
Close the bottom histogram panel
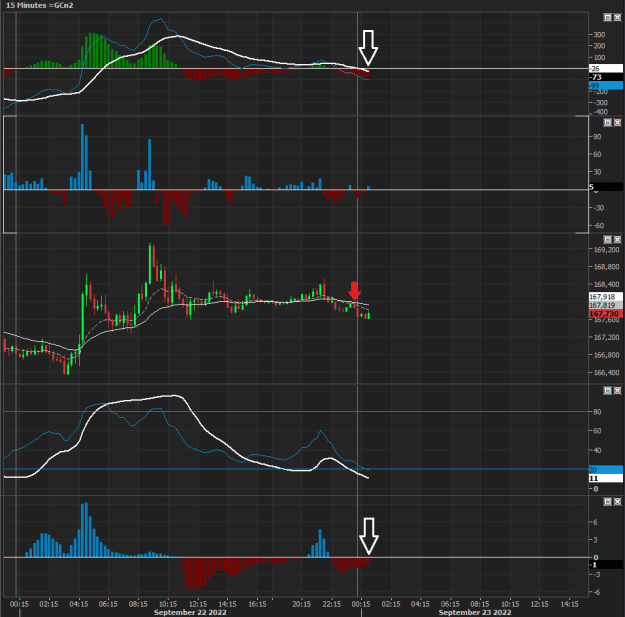tap(617, 501)
